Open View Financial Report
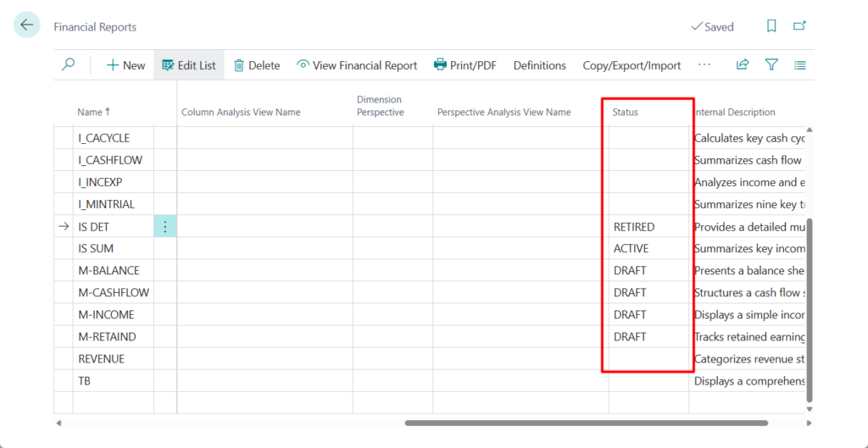 pyautogui.click(x=356, y=65)
